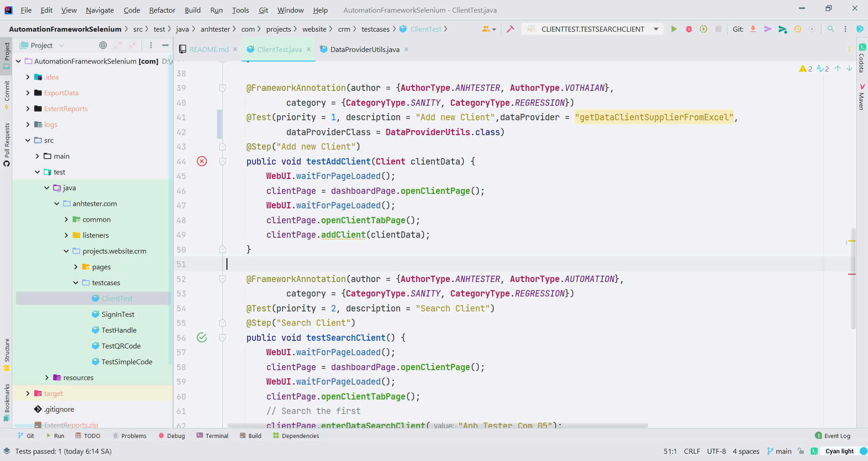Image resolution: width=868 pixels, height=461 pixels.
Task: Click the Build project hammer icon
Action: point(510,29)
